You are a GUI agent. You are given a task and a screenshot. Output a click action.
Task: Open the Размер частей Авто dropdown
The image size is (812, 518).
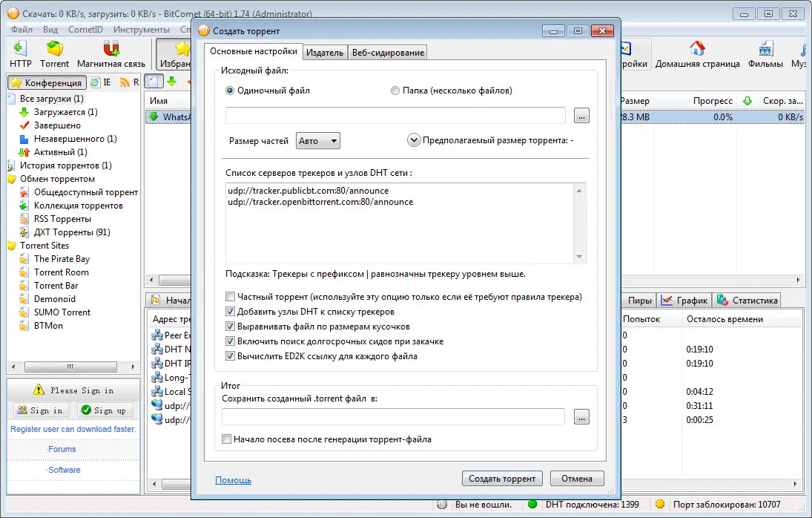click(x=318, y=141)
